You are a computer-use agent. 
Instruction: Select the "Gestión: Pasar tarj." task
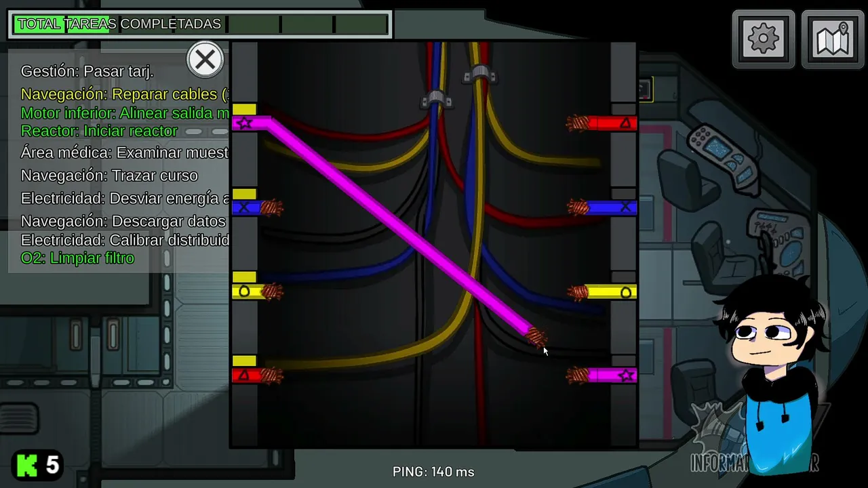tap(87, 71)
